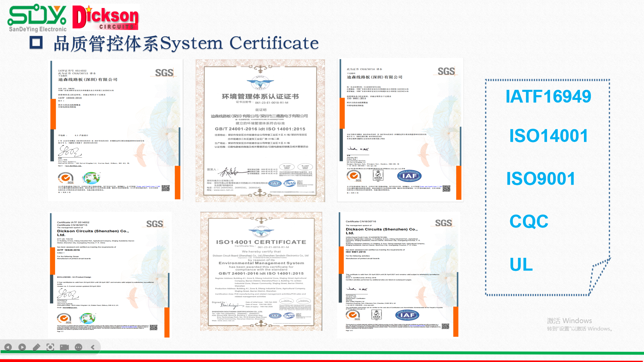Select the Chinese ISO 9001 SGS certificate
This screenshot has height=362, width=644.
point(400,130)
